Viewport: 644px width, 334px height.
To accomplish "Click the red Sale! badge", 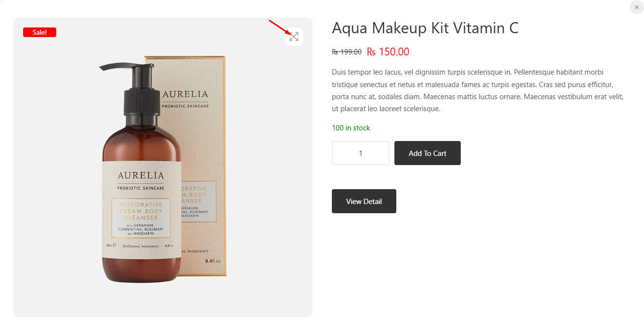I will pyautogui.click(x=39, y=32).
